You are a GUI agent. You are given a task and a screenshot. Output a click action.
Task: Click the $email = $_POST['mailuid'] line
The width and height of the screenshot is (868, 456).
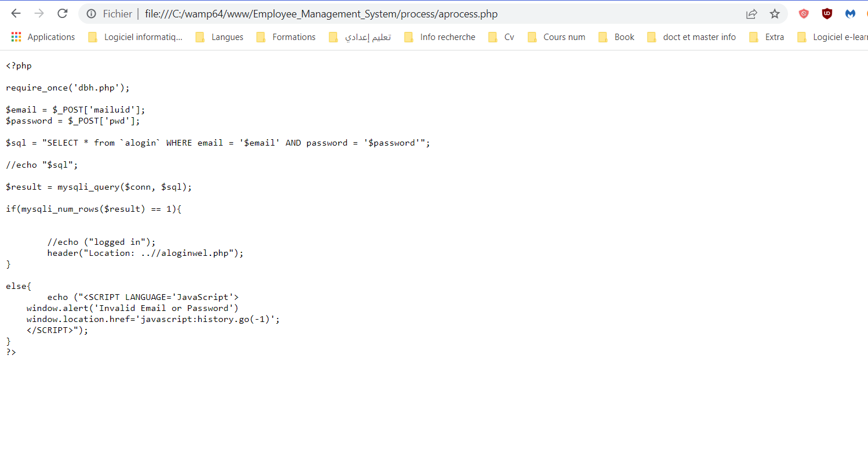coord(75,110)
